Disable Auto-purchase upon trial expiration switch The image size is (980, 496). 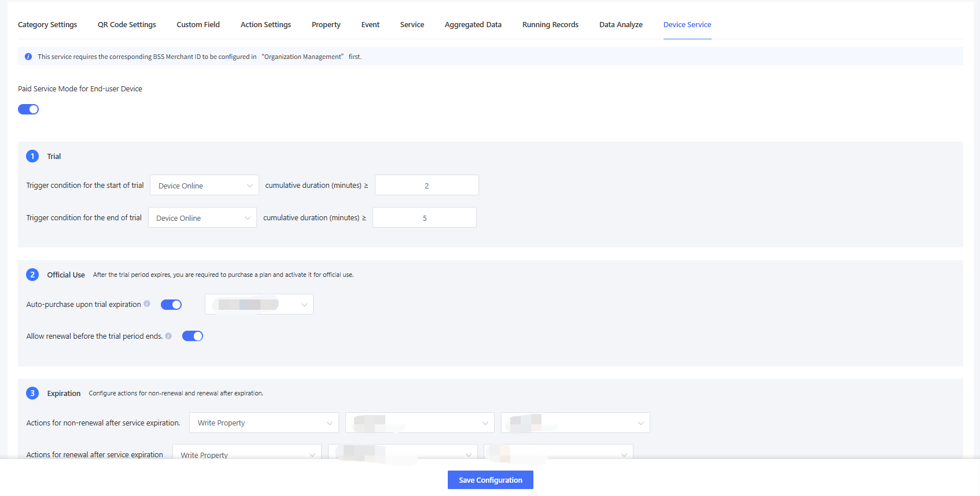click(x=171, y=305)
